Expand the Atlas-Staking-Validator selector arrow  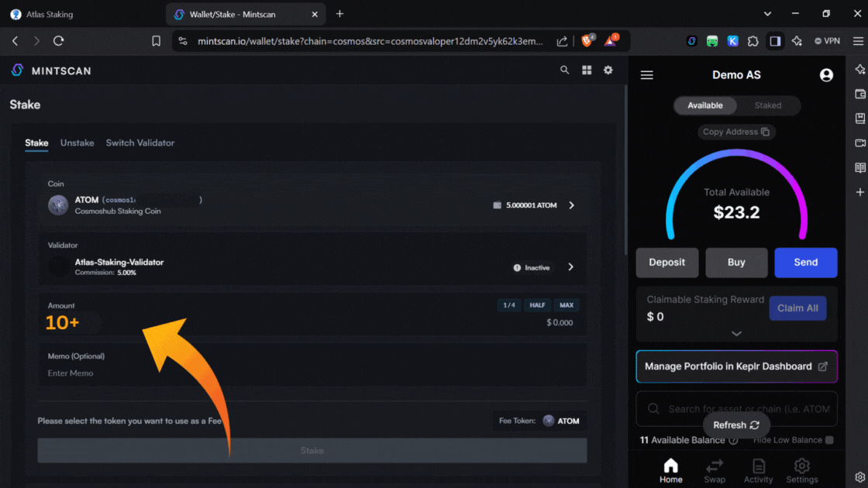pos(571,267)
